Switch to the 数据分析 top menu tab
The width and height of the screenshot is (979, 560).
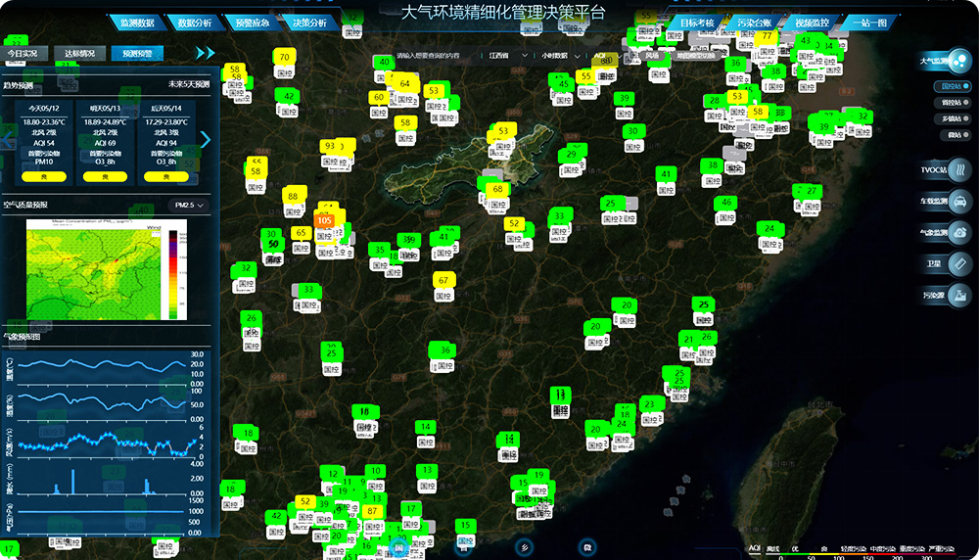point(192,22)
